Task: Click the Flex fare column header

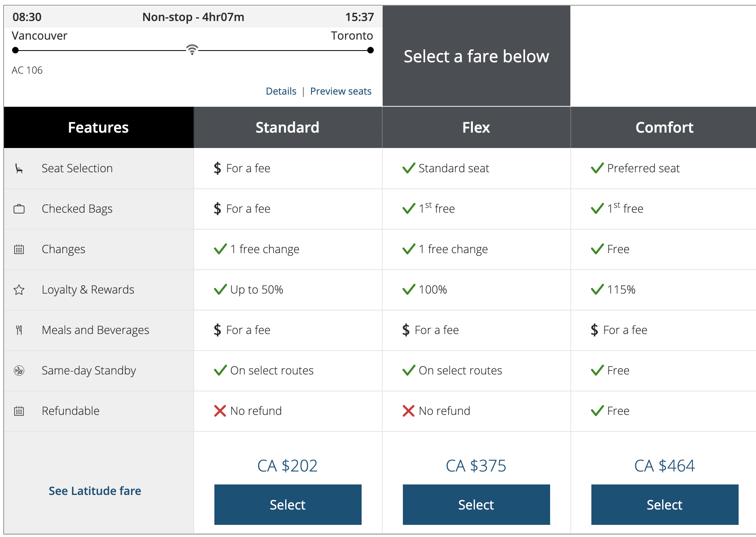Action: tap(476, 127)
